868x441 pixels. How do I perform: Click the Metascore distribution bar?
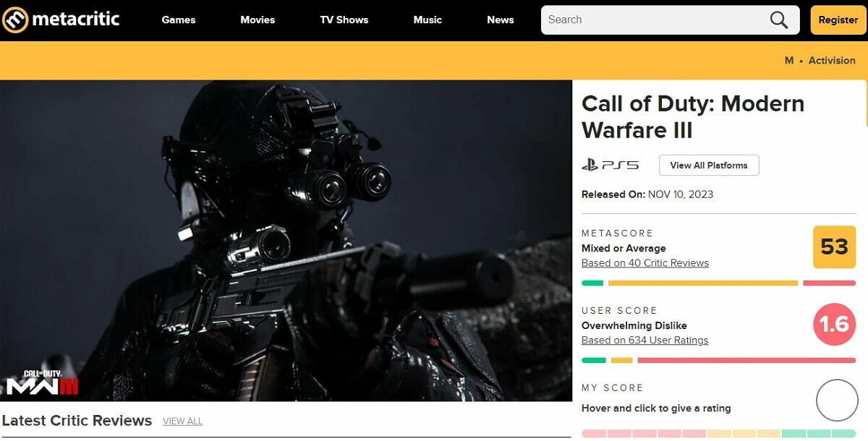(719, 283)
